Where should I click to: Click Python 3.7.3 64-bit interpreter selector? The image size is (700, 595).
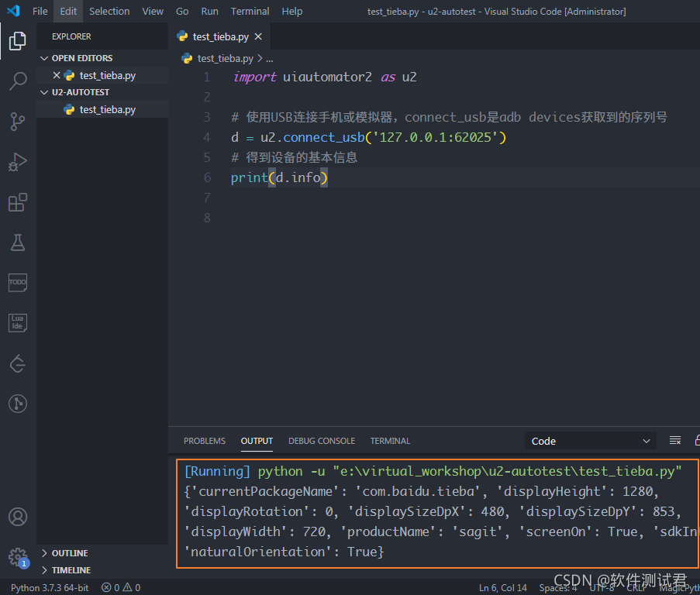tap(50, 587)
